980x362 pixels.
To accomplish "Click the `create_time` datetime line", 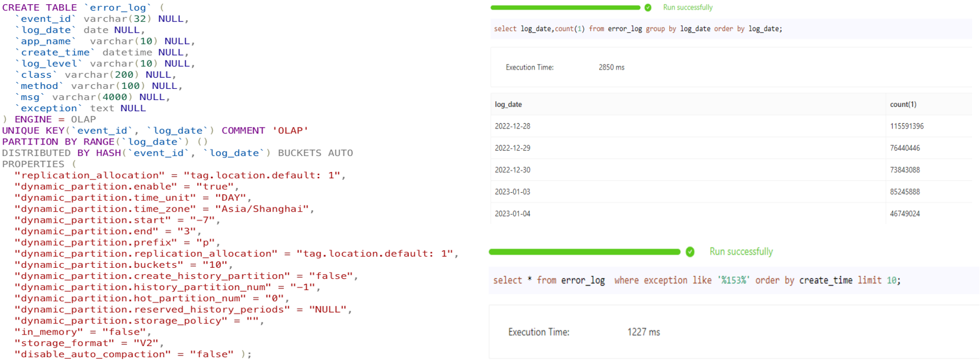I will [102, 52].
